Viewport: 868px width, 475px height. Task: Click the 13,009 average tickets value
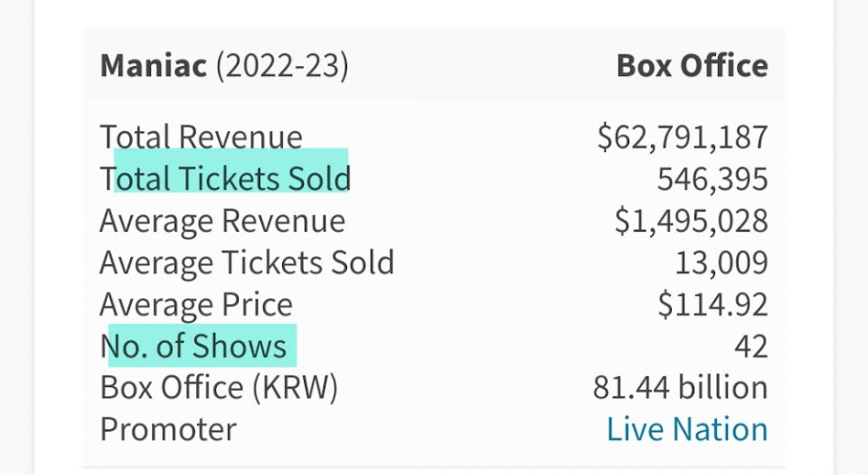721,262
